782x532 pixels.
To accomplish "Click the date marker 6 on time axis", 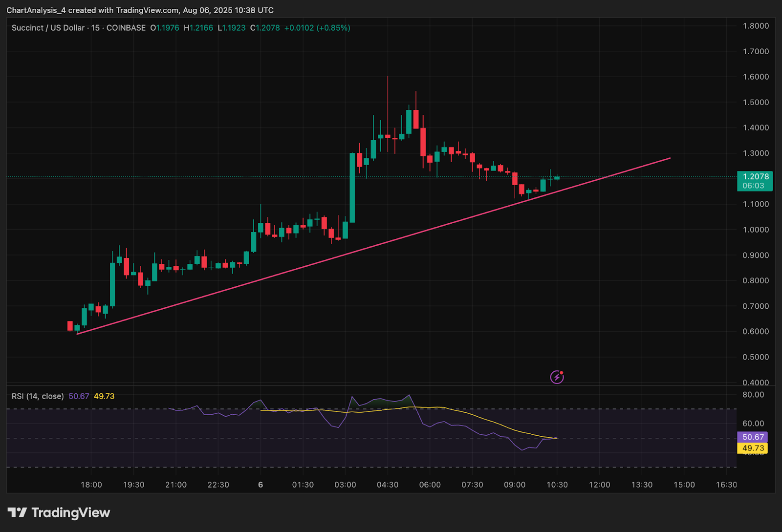I will pos(261,485).
